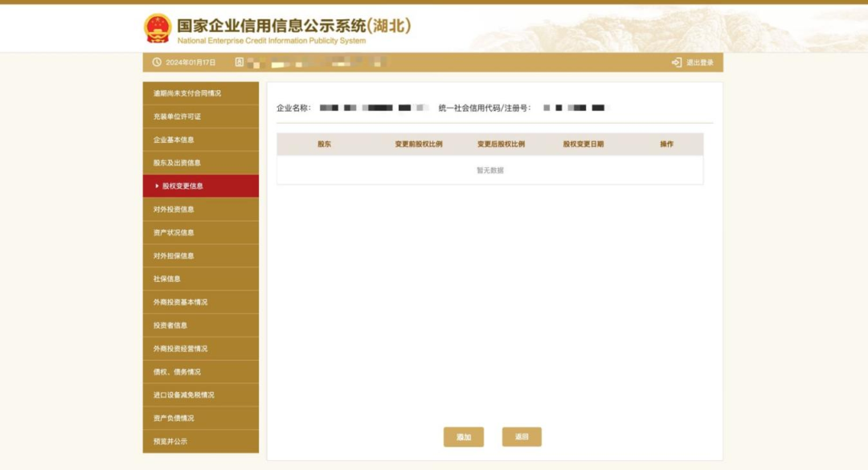Open 逾期尚未支付合同情况 in sidebar
Screen dimensions: 868x470
click(x=187, y=93)
